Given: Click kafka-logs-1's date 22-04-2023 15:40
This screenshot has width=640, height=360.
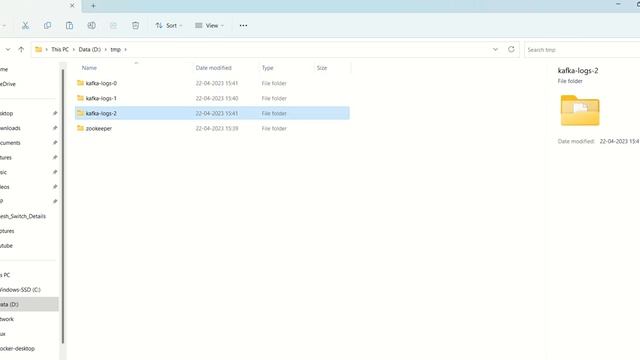Looking at the screenshot, I should [217, 98].
